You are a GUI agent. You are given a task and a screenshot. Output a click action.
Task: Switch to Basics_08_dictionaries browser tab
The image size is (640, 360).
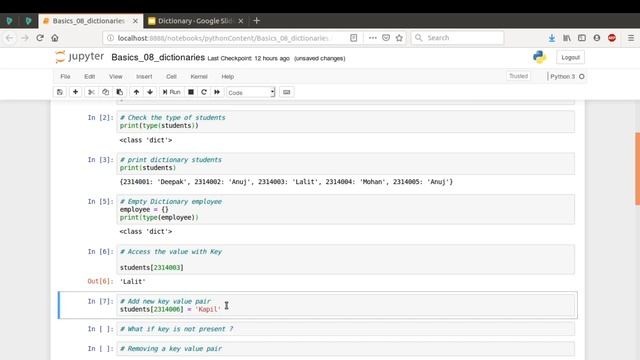pyautogui.click(x=89, y=21)
